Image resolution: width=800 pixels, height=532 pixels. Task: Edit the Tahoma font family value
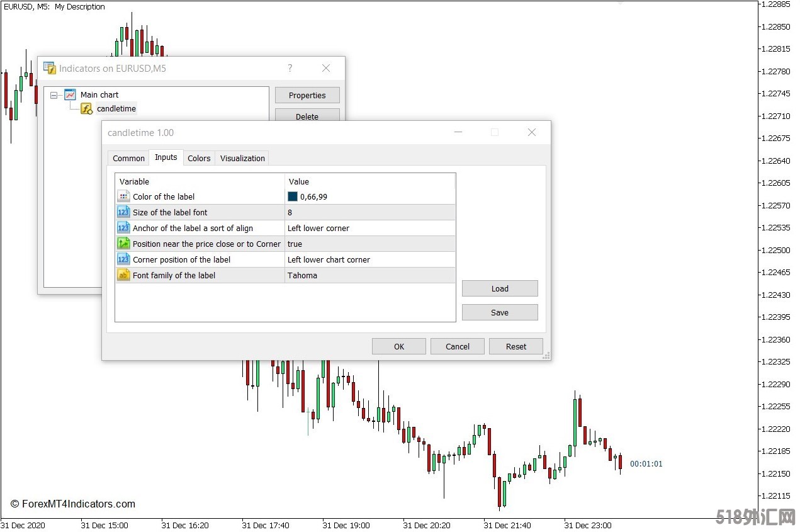370,275
